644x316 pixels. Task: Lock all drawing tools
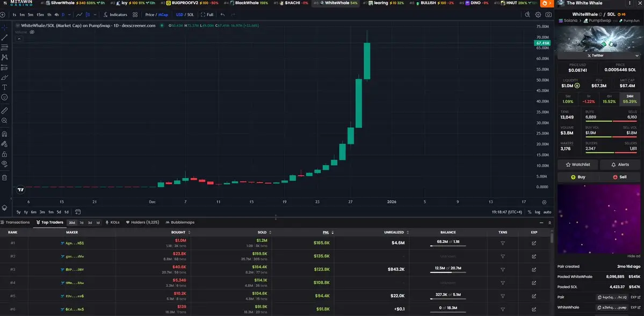[4, 154]
